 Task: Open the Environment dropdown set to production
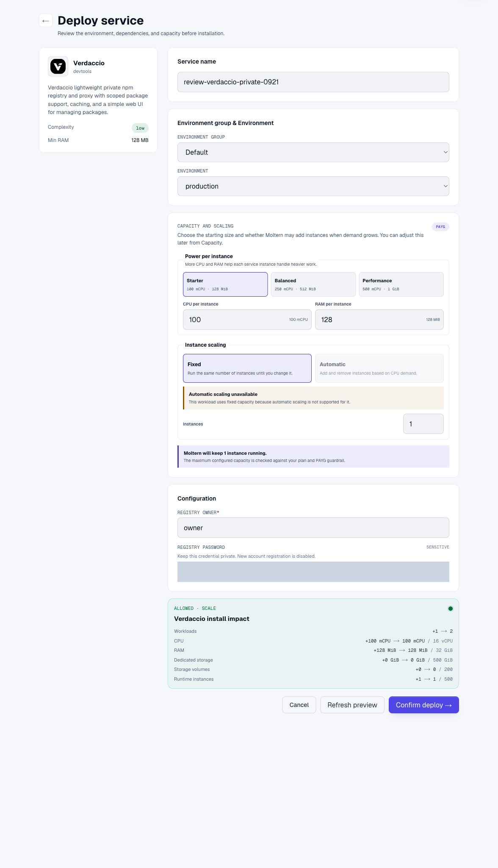pyautogui.click(x=313, y=186)
